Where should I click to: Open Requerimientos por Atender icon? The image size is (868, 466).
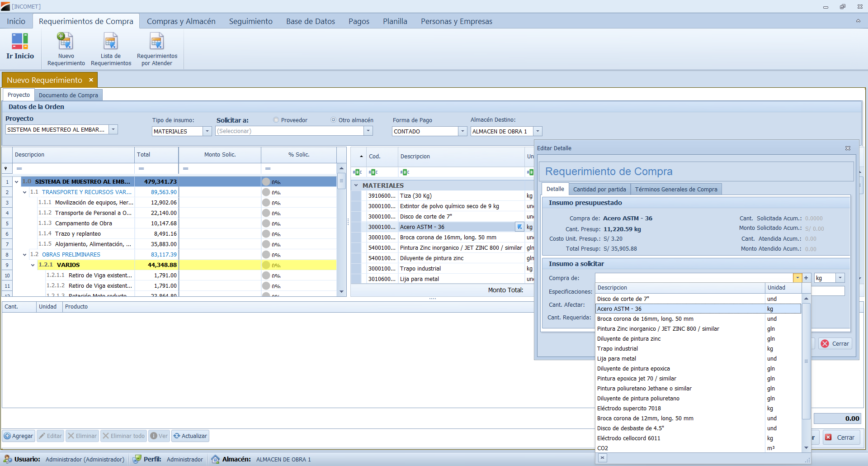(x=157, y=42)
